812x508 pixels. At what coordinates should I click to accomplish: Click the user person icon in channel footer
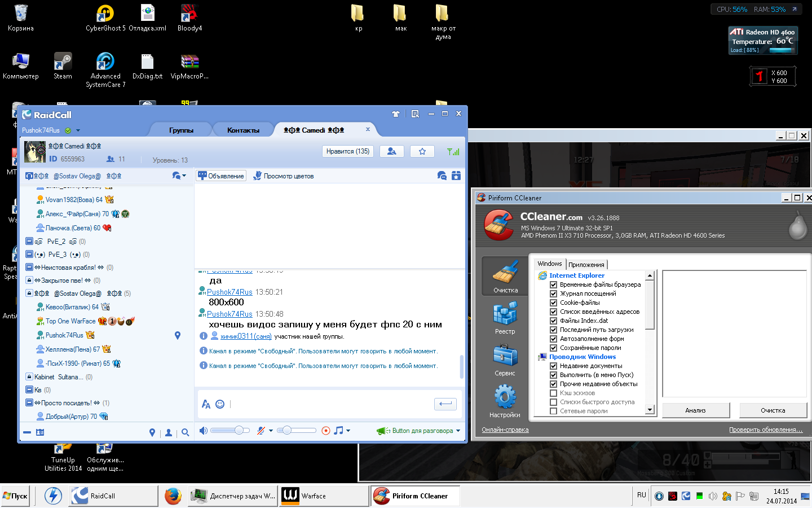(x=169, y=432)
